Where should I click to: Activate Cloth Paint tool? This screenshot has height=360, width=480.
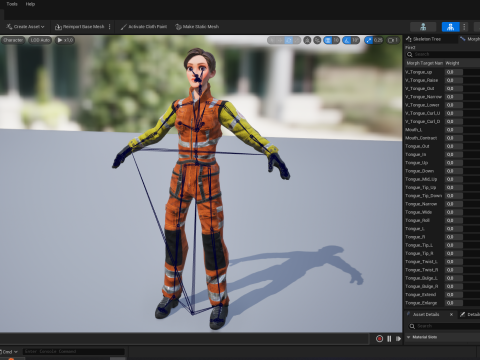click(144, 27)
